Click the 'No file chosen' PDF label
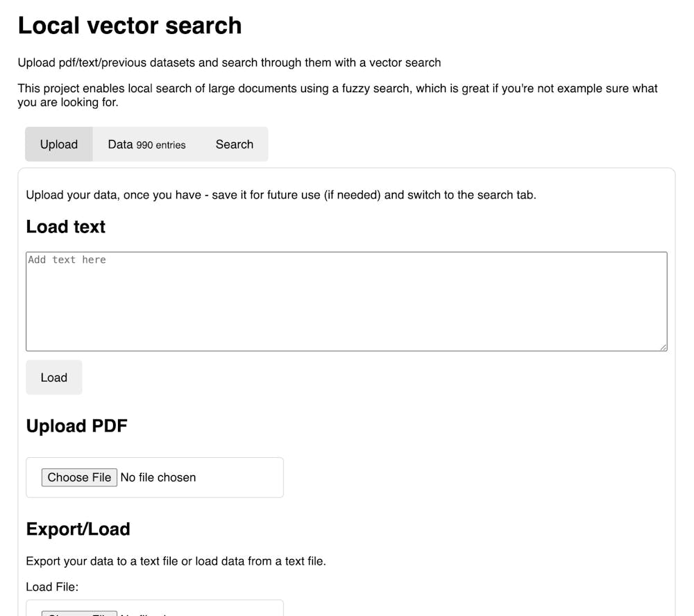Image resolution: width=694 pixels, height=616 pixels. [158, 477]
